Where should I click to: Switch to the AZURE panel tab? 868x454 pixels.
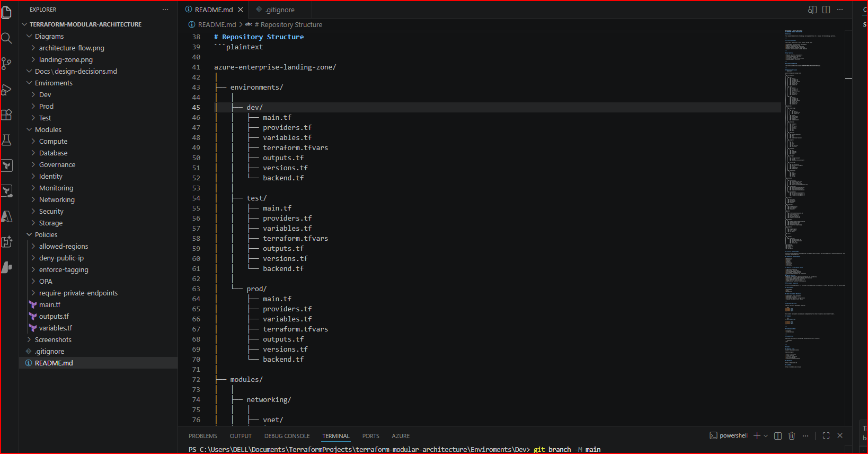pos(401,436)
